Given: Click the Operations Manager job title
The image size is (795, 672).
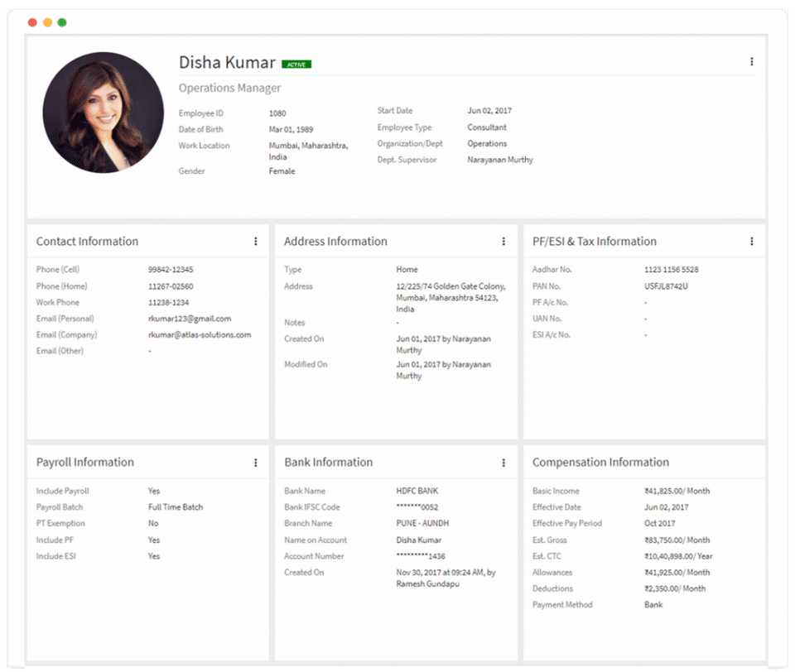Looking at the screenshot, I should click(230, 88).
